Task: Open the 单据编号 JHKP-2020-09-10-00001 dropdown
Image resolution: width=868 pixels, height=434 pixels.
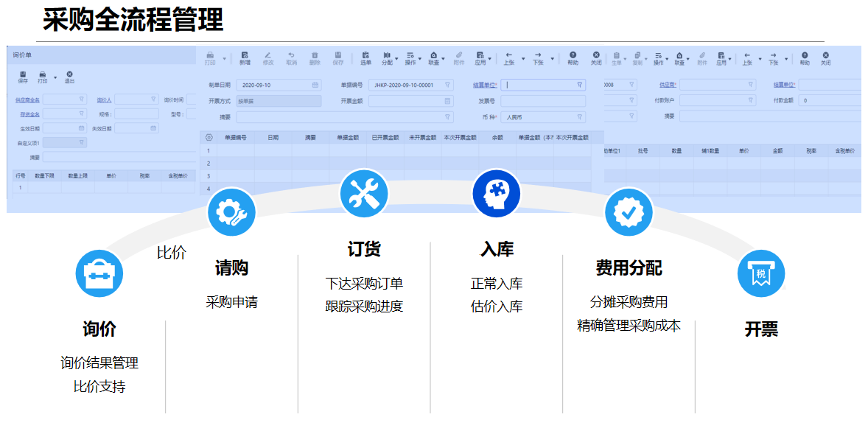Action: pyautogui.click(x=448, y=85)
